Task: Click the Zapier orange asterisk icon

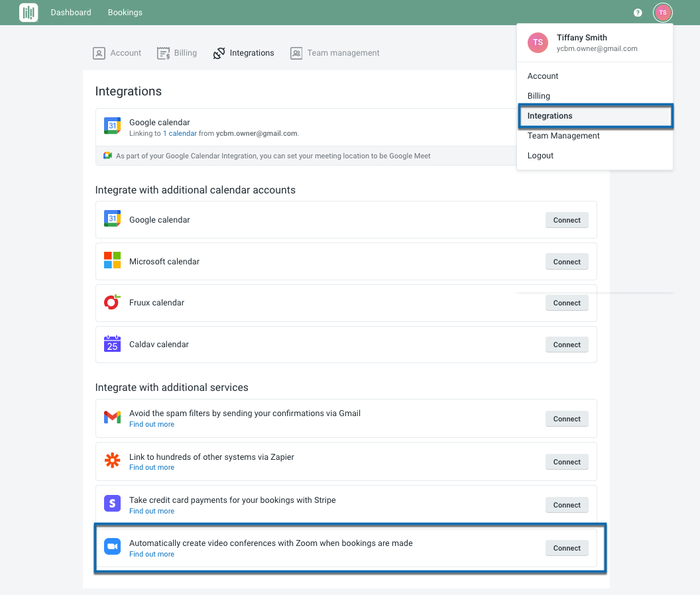Action: (112, 460)
